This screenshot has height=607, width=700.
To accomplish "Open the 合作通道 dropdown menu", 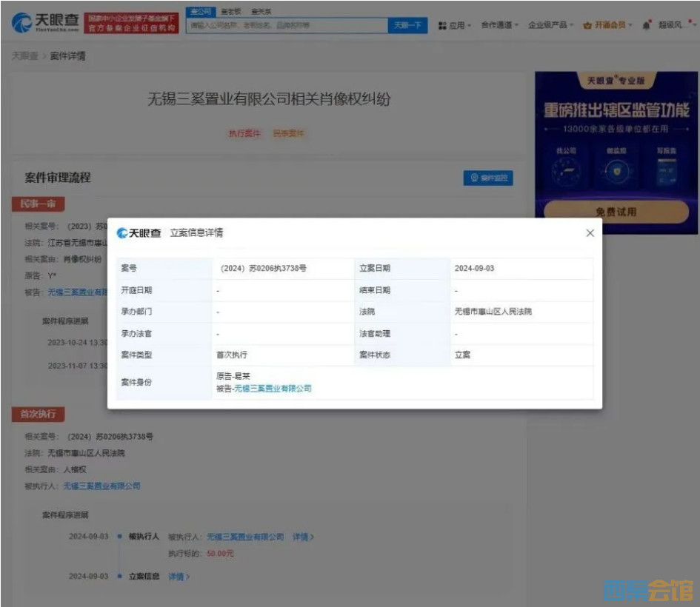I will tap(499, 25).
